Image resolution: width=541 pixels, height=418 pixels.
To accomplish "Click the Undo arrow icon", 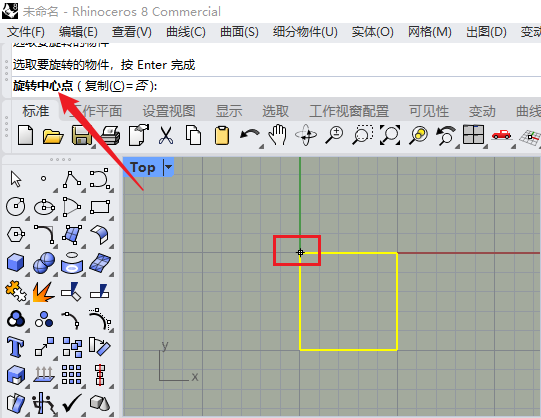I will coord(250,135).
